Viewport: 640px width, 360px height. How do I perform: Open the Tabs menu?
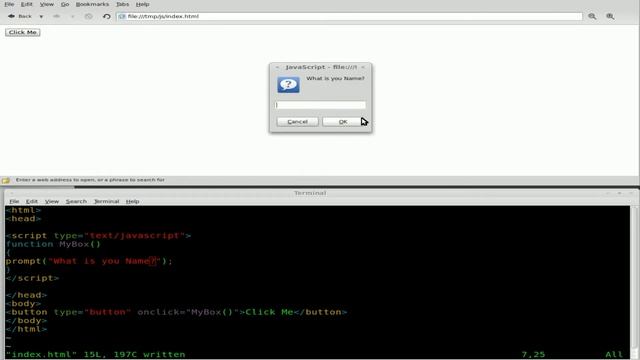(x=122, y=4)
